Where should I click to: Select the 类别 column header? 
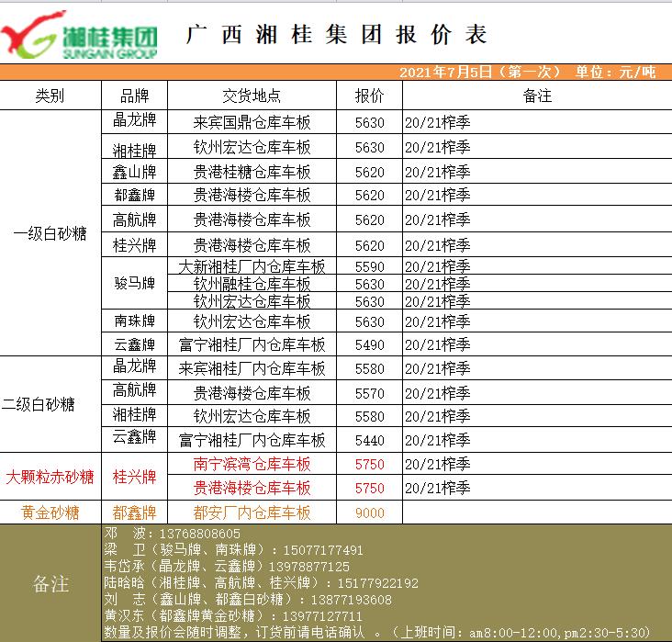tap(50, 96)
